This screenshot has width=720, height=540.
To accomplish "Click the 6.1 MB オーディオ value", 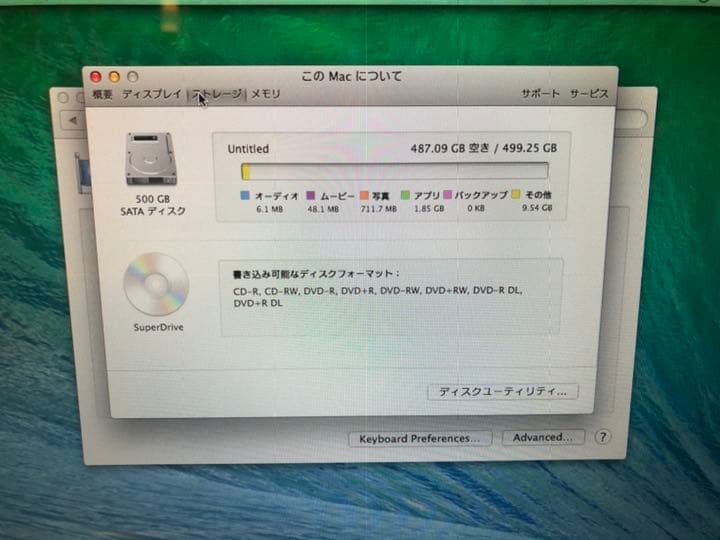I will click(x=270, y=209).
